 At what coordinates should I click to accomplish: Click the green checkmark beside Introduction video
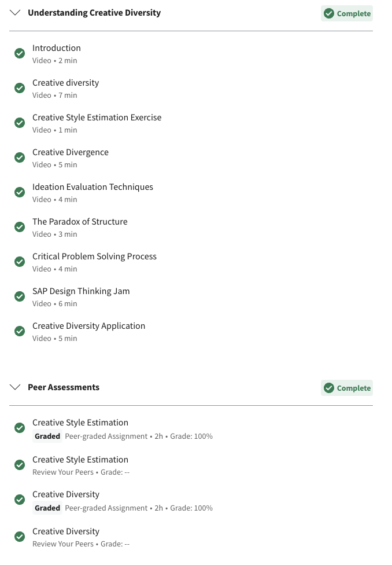[x=20, y=53]
